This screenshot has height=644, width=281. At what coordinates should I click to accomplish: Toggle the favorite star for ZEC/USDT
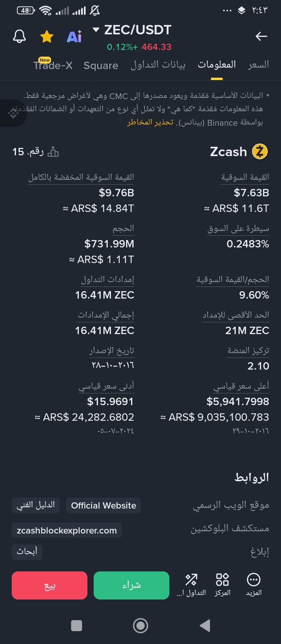47,37
